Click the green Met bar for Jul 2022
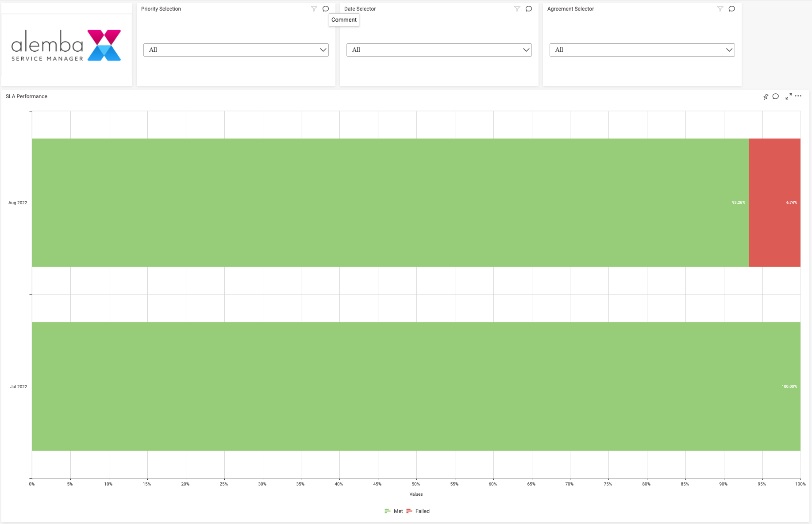Image resolution: width=812 pixels, height=524 pixels. (x=416, y=386)
